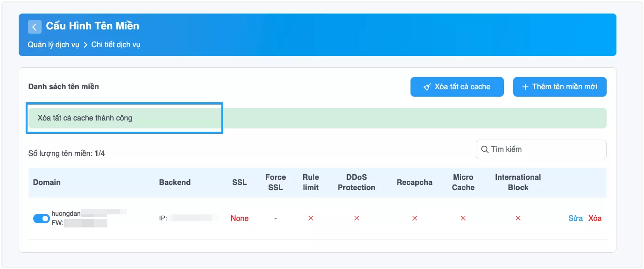Click the red X under DDoS Protection
The height and width of the screenshot is (269, 644).
click(x=356, y=218)
